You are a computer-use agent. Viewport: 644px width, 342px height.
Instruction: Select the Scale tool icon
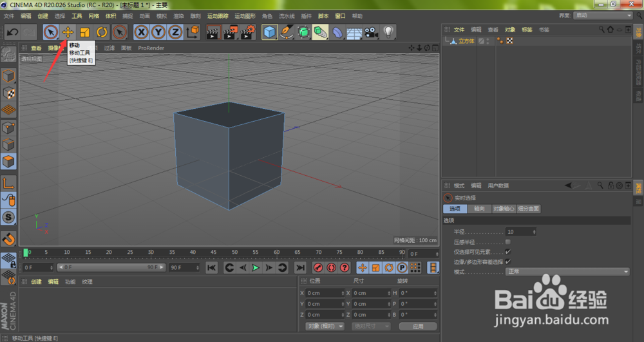pos(84,32)
